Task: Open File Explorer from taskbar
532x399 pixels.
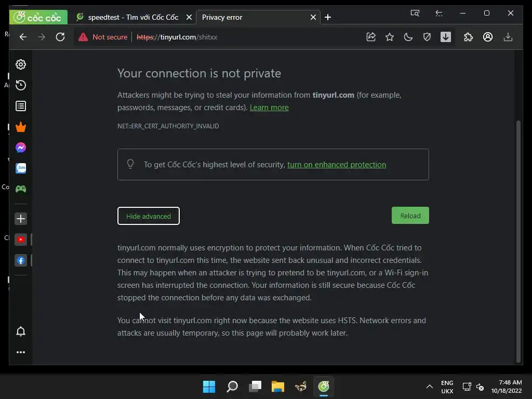Action: 278,387
